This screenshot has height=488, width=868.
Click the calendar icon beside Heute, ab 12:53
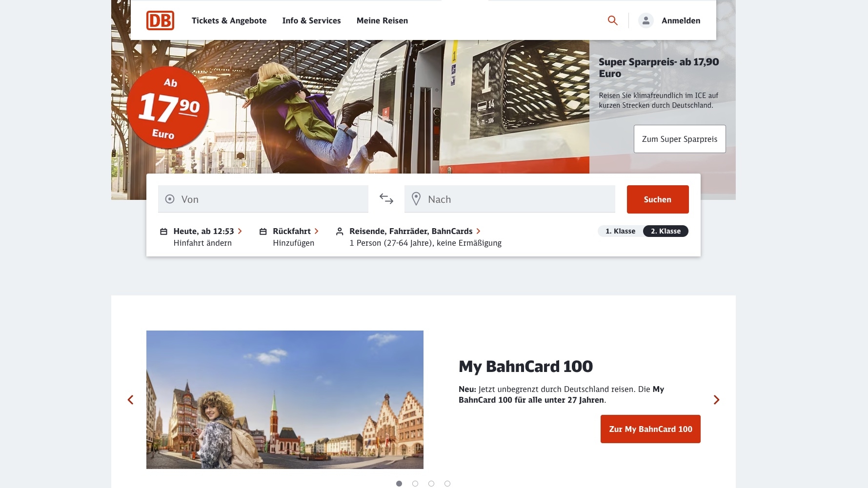[x=164, y=232]
